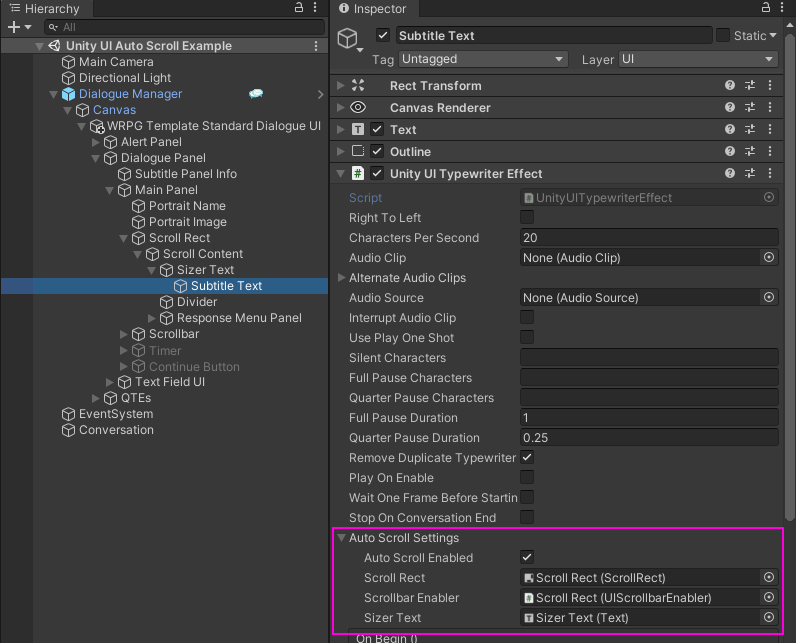Viewport: 796px width, 643px height.
Task: Click the Dialogue Manager speech bubble icon
Action: click(256, 93)
